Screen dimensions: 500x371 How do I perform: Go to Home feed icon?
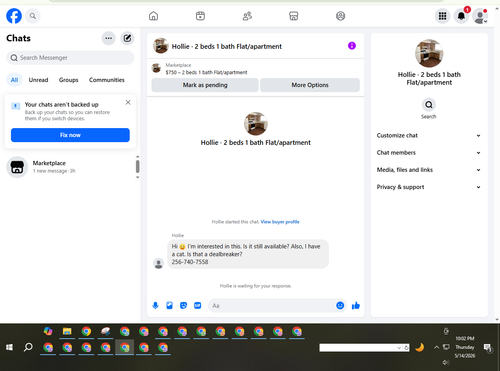153,16
